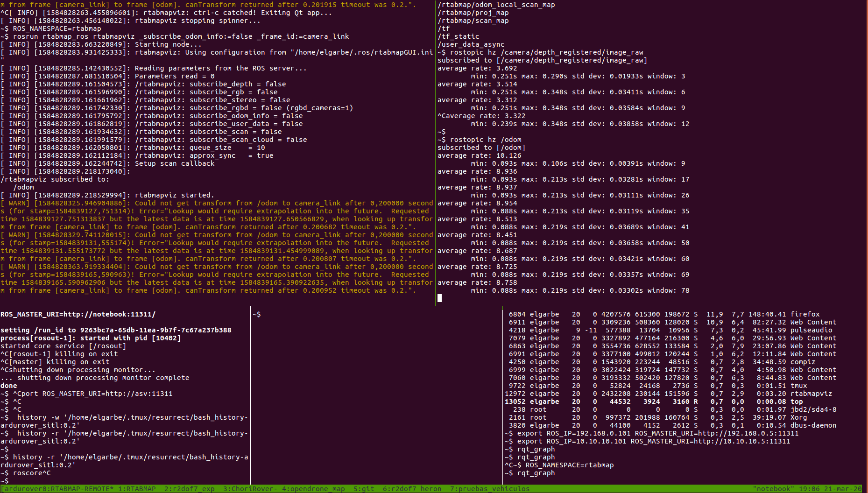
Task: Click the "rtabmapviz started." log line
Action: (174, 195)
